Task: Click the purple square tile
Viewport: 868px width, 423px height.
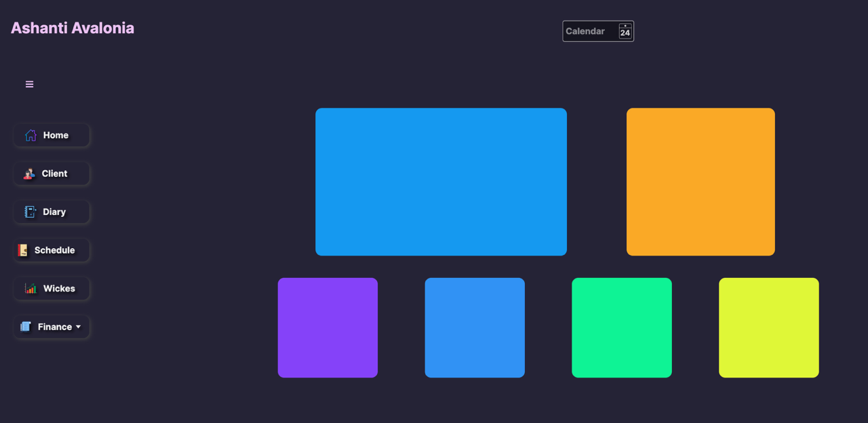Action: (328, 327)
